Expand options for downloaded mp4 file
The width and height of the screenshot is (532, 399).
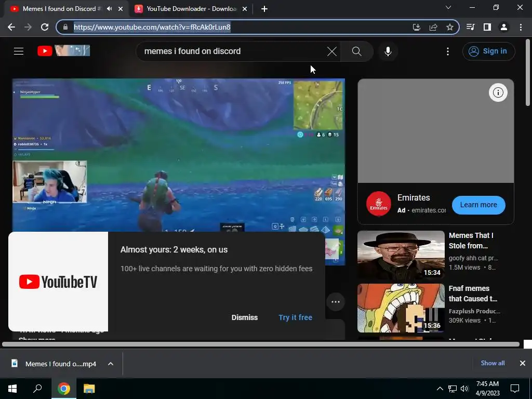[x=111, y=364]
